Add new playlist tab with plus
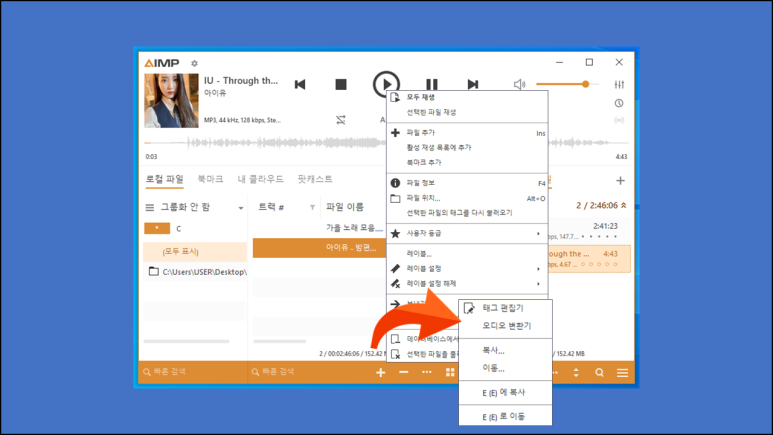This screenshot has width=773, height=435. (620, 181)
